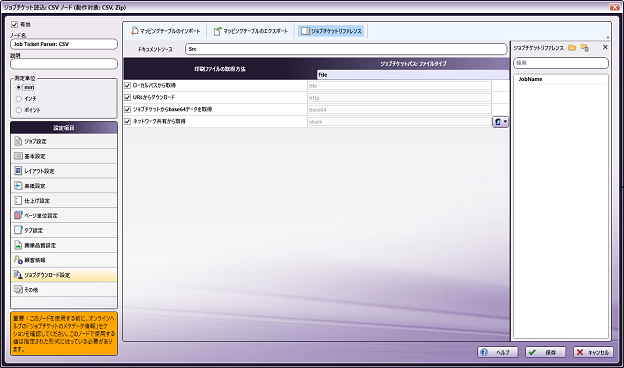624x368 pixels.
Task: Click the ドキュメントソース field containing Src
Action: tap(346, 49)
